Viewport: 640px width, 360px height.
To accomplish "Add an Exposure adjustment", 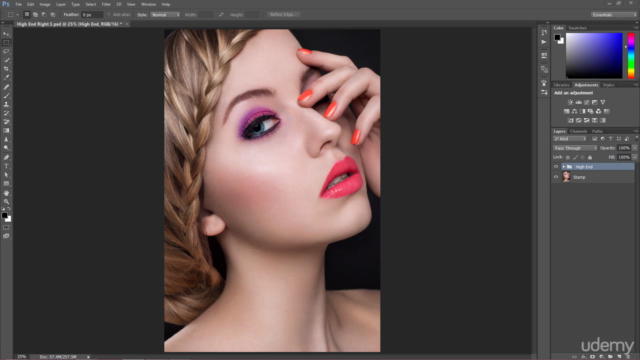I will (x=595, y=102).
